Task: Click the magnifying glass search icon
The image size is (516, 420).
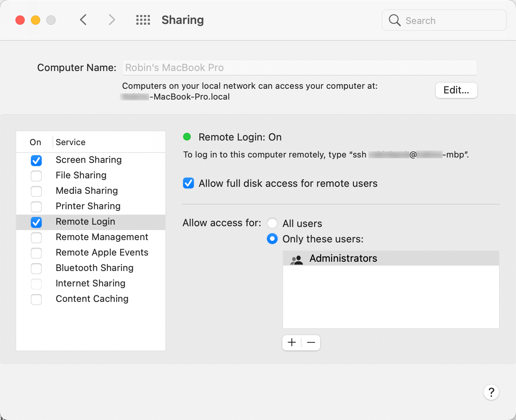Action: [x=394, y=20]
